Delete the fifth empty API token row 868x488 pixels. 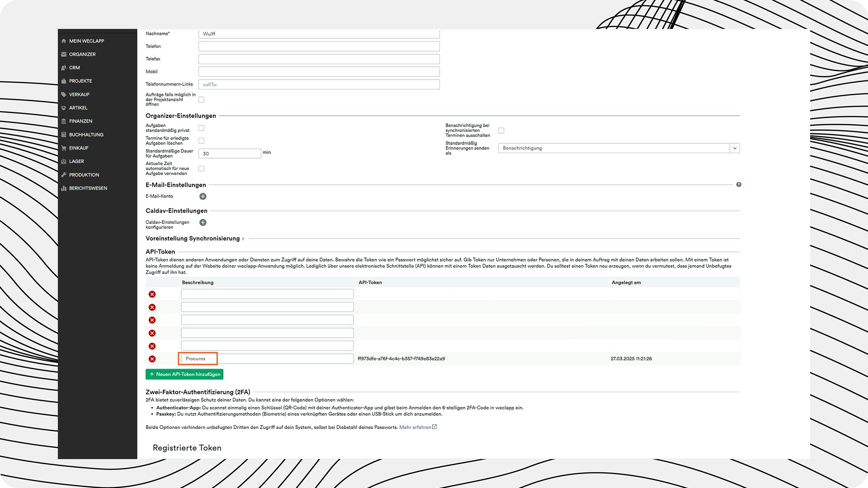click(152, 346)
